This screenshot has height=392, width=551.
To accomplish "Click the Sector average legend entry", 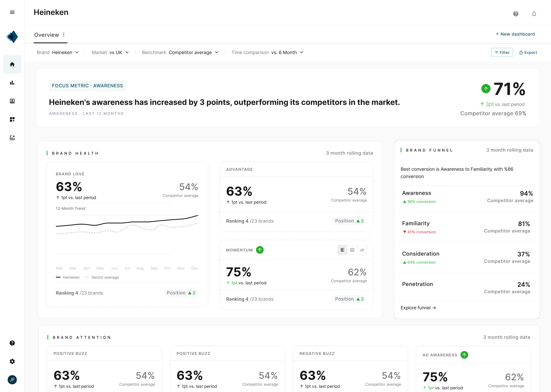I will click(102, 277).
